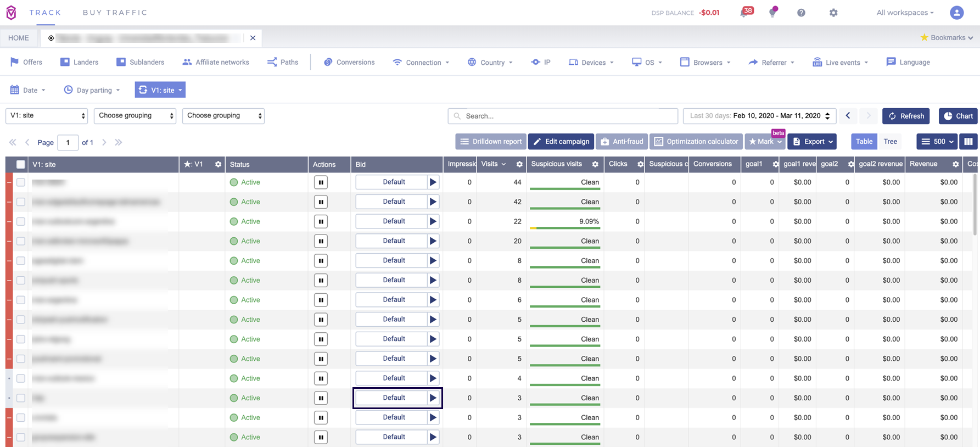980x447 pixels.
Task: Open settings gear in top bar
Action: tap(833, 13)
